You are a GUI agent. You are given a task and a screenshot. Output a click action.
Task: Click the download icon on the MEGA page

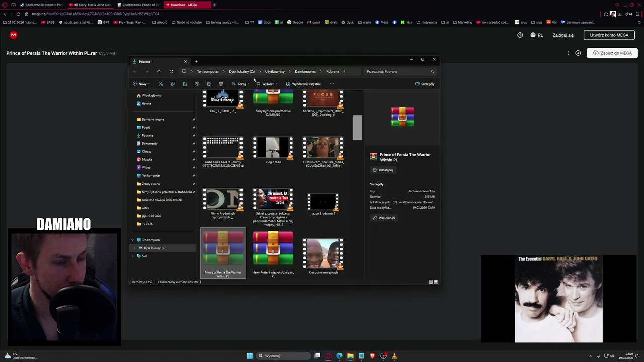(x=578, y=53)
